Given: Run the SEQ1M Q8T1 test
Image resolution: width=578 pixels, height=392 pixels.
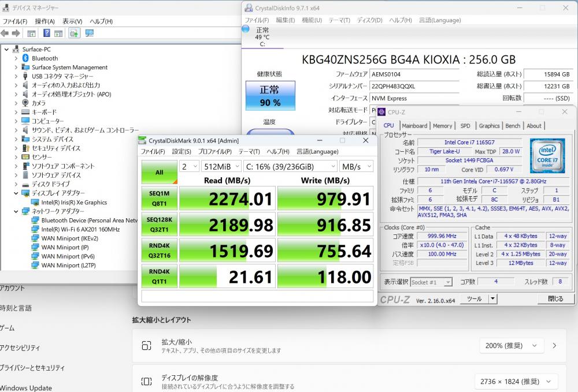Looking at the screenshot, I should tap(160, 199).
